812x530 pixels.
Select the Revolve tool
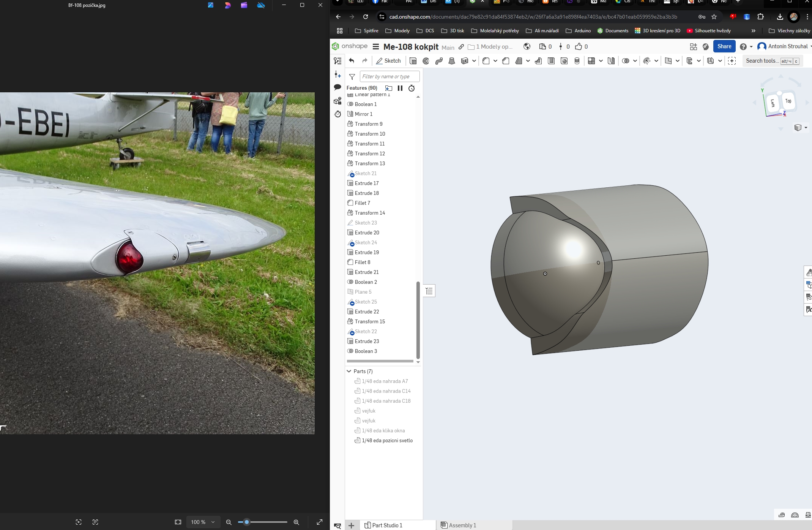click(x=426, y=61)
